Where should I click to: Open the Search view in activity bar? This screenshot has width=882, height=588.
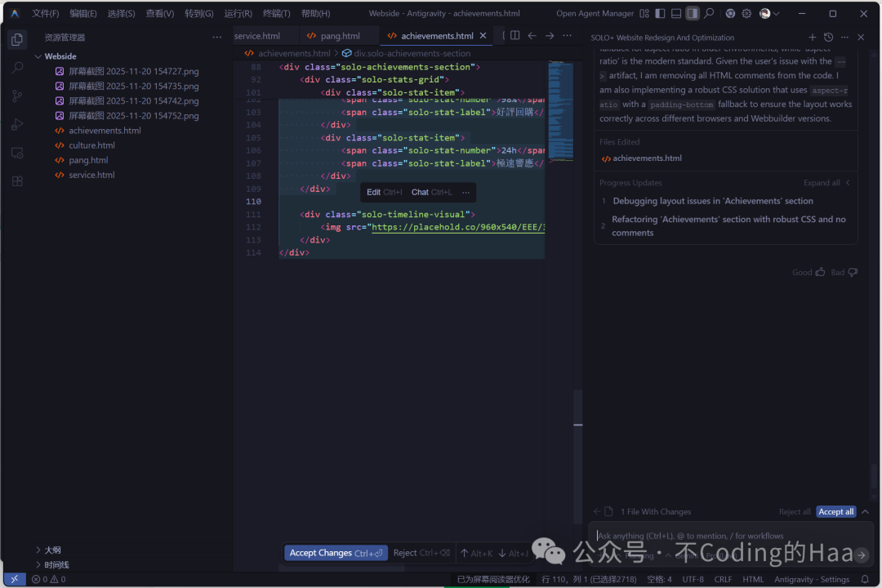click(17, 68)
